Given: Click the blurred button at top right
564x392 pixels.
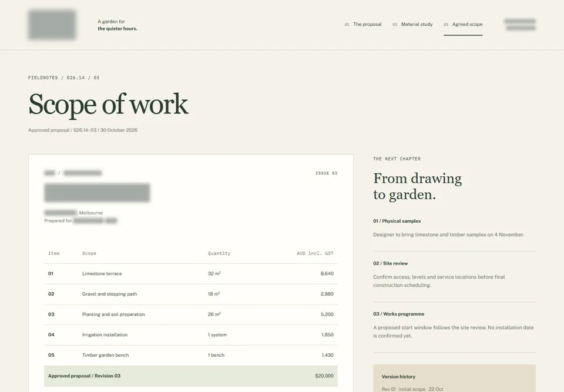Looking at the screenshot, I should tap(520, 25).
